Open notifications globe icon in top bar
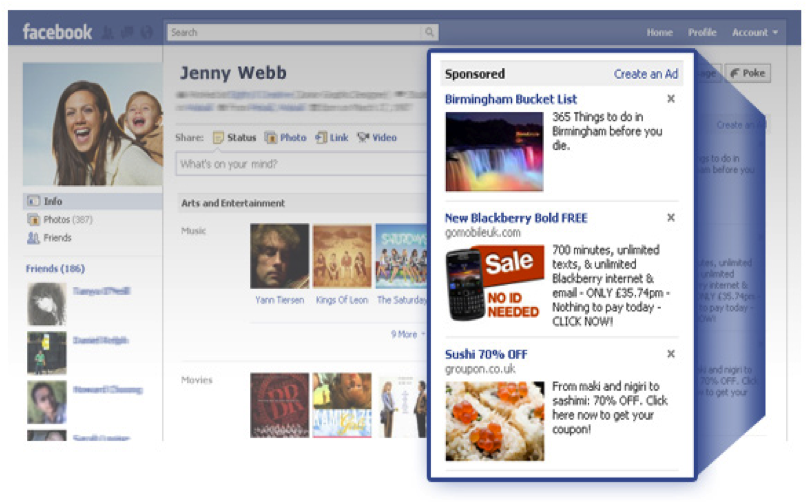The width and height of the screenshot is (809, 503). pyautogui.click(x=147, y=33)
